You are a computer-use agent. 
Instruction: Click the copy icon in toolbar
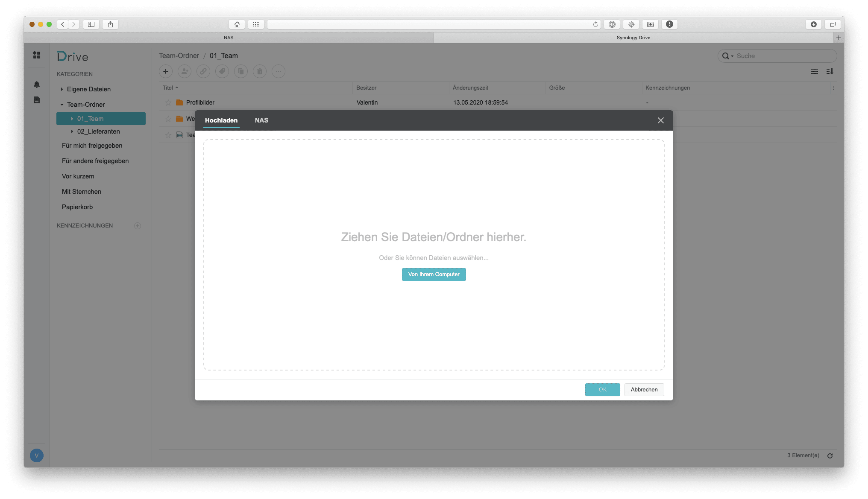(241, 71)
